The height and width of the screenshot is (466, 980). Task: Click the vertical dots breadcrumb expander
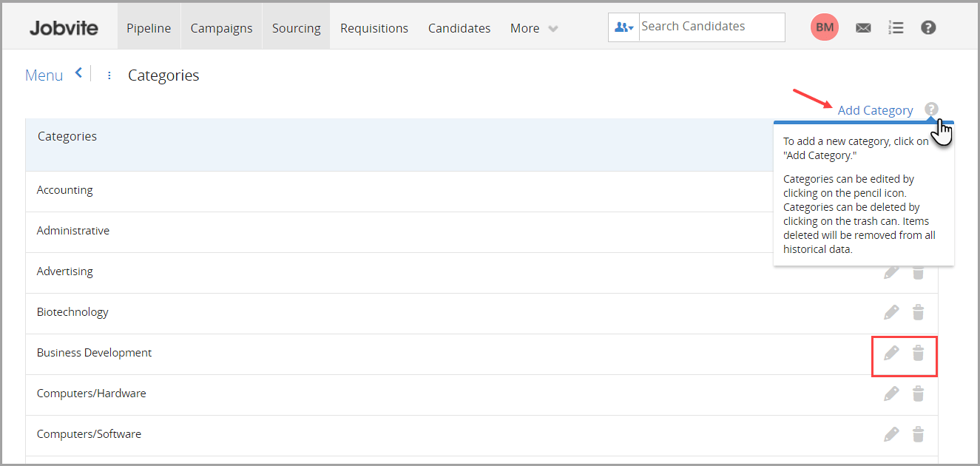point(109,75)
